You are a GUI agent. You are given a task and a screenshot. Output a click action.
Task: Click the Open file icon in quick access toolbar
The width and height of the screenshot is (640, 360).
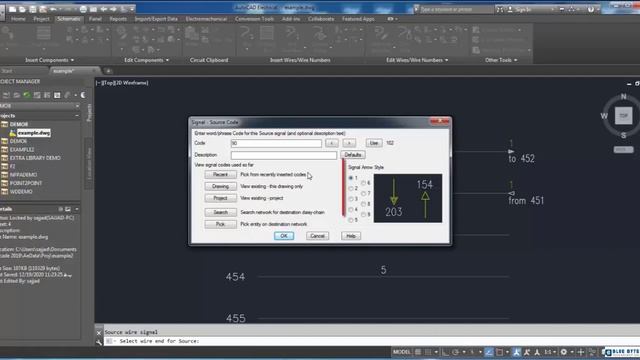pyautogui.click(x=23, y=9)
